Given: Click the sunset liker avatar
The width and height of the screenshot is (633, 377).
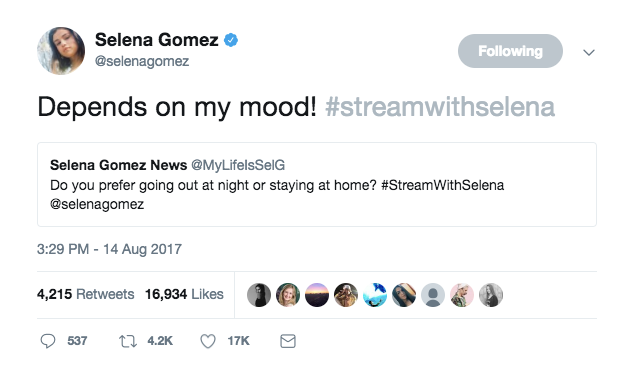Looking at the screenshot, I should tap(317, 295).
